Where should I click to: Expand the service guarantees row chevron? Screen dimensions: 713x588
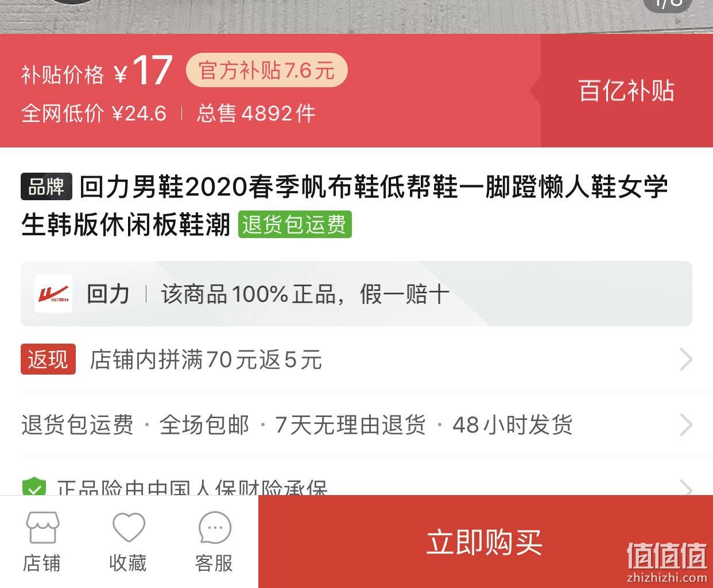pyautogui.click(x=685, y=425)
